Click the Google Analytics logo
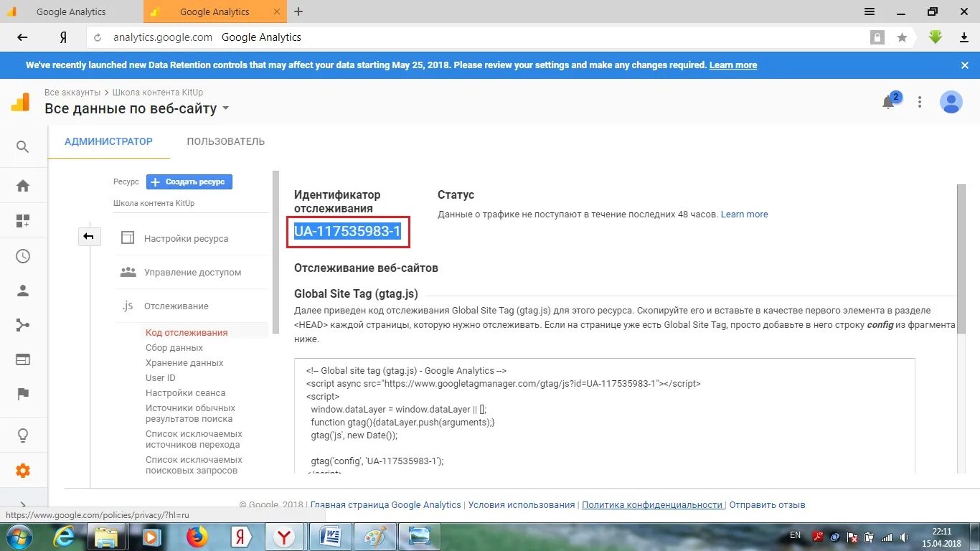Screen dimensions: 980x551 21,102
